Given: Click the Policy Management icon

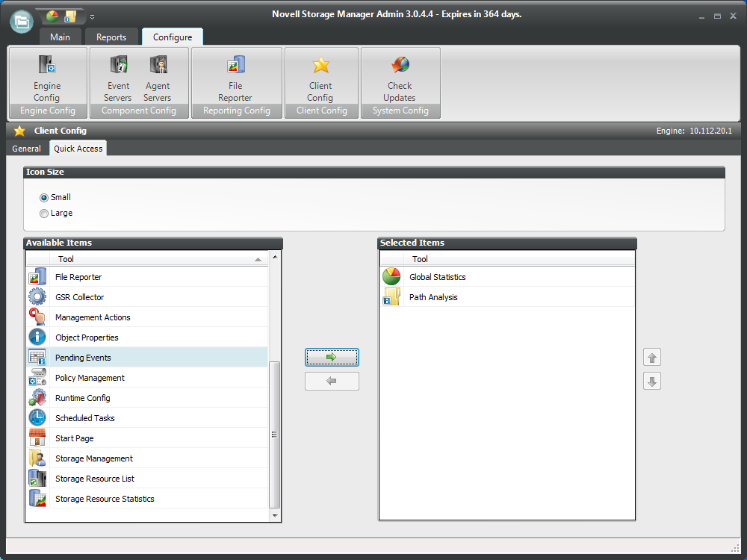Looking at the screenshot, I should (x=37, y=377).
